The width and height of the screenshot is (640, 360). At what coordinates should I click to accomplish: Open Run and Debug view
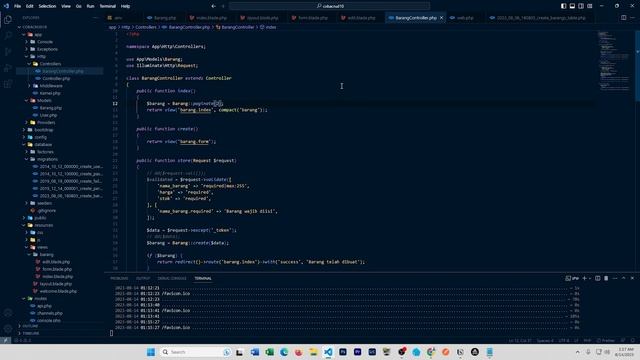[x=8, y=68]
